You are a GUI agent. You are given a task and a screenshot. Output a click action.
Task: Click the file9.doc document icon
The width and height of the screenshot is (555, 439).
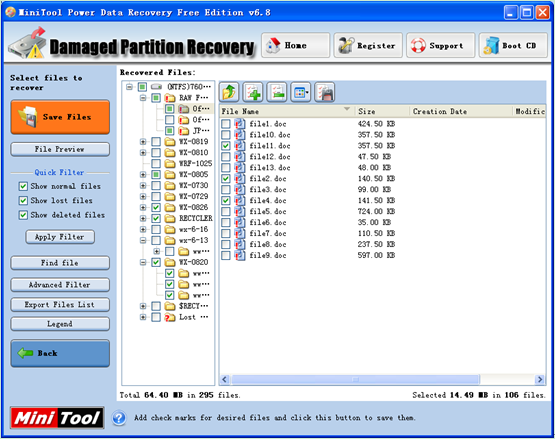pos(240,256)
